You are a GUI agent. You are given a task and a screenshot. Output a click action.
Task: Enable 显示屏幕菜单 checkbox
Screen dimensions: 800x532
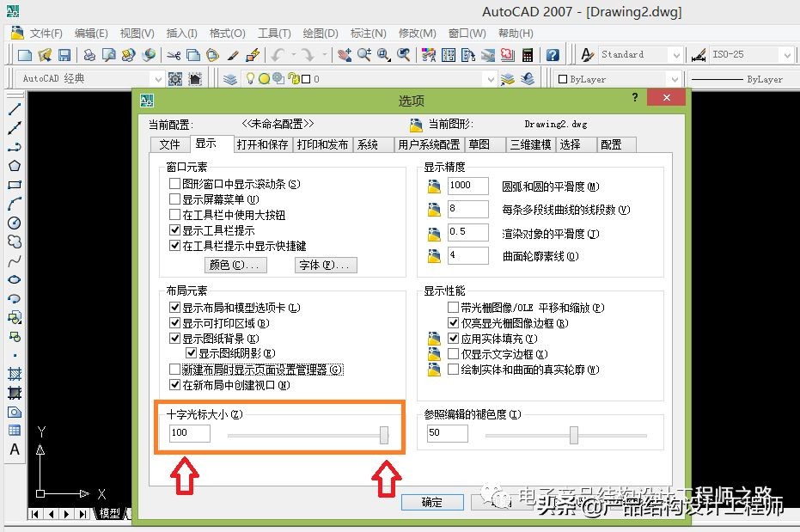(174, 199)
